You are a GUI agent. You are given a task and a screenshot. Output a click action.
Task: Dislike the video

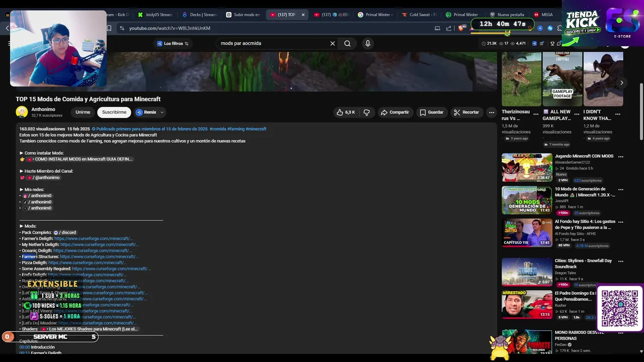click(367, 112)
